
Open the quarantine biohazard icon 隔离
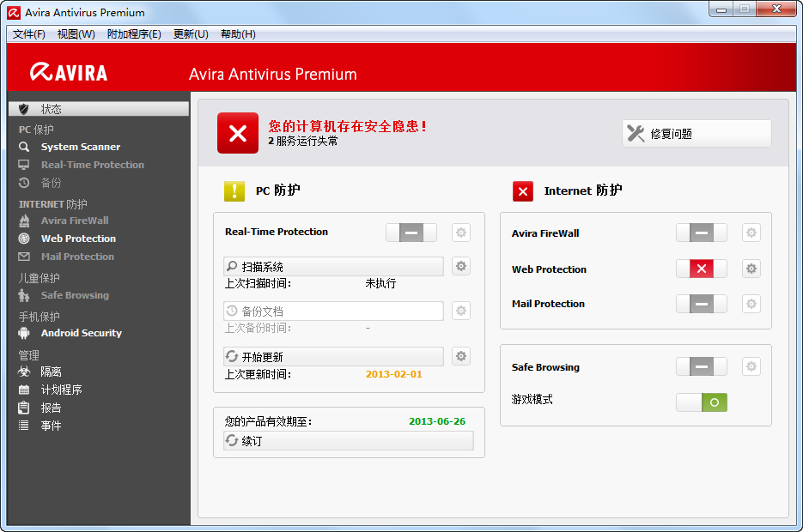point(23,372)
